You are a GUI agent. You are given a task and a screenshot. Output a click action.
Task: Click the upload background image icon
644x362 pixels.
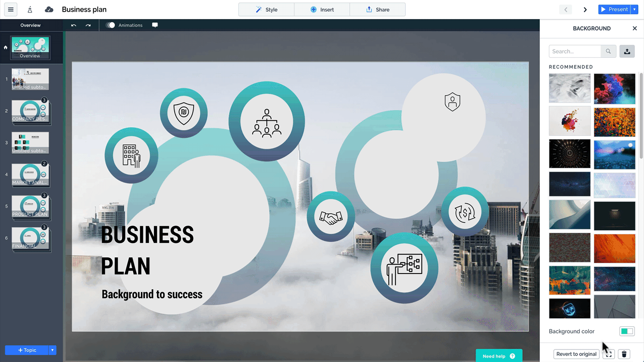[627, 51]
